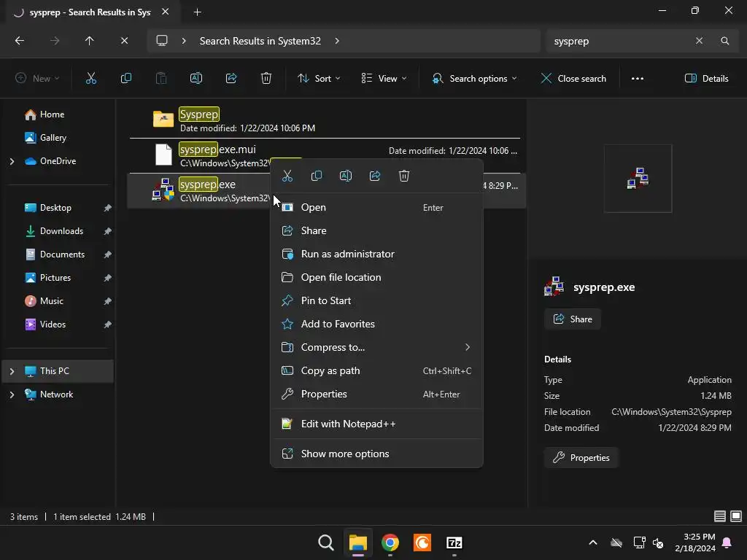Choose Run as administrator
Image resolution: width=747 pixels, height=560 pixels.
(376, 254)
